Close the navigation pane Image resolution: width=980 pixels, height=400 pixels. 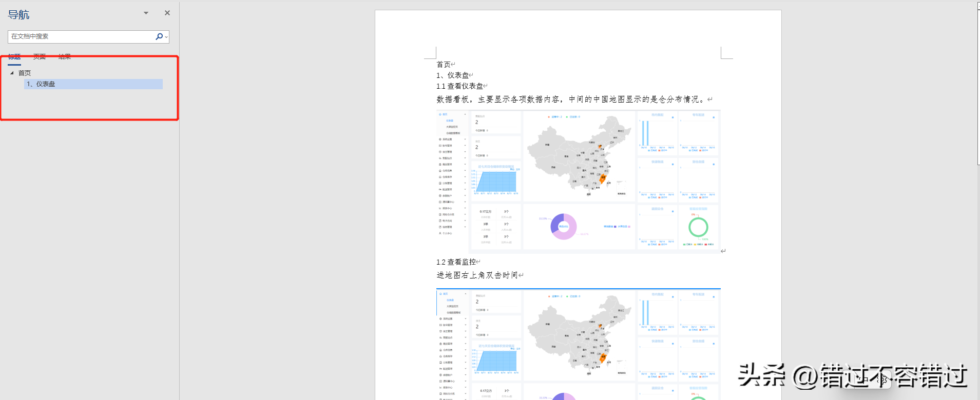coord(167,13)
